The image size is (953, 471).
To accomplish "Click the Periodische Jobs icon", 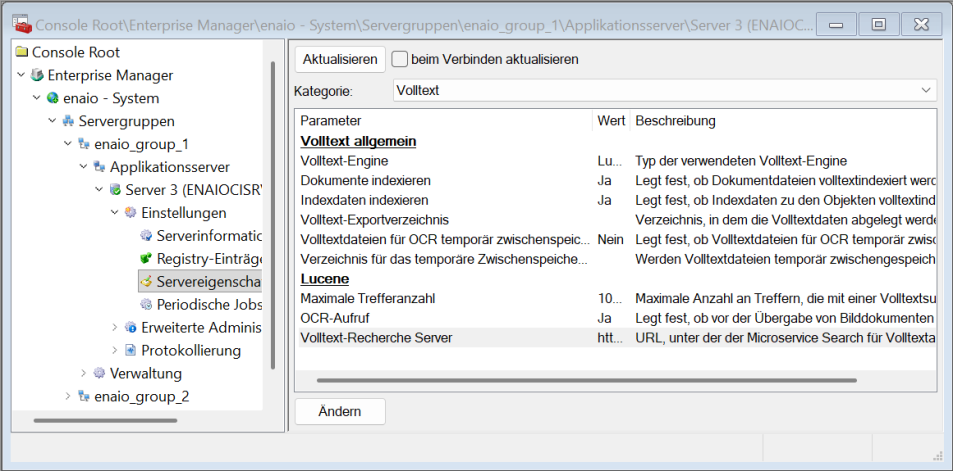I will click(146, 304).
